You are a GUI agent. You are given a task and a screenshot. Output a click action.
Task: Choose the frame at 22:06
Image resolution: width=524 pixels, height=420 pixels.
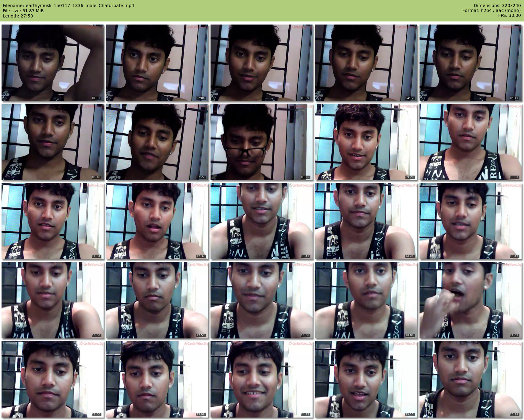pyautogui.click(x=53, y=379)
